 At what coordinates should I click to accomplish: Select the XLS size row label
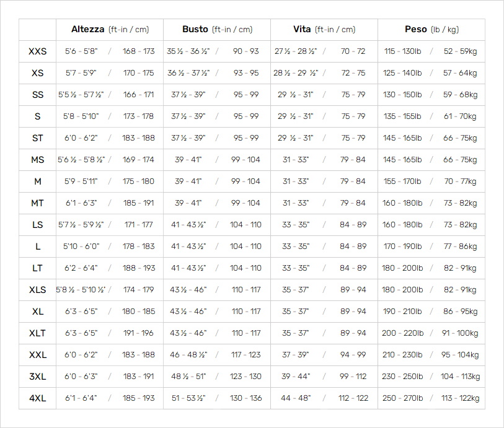pos(38,290)
